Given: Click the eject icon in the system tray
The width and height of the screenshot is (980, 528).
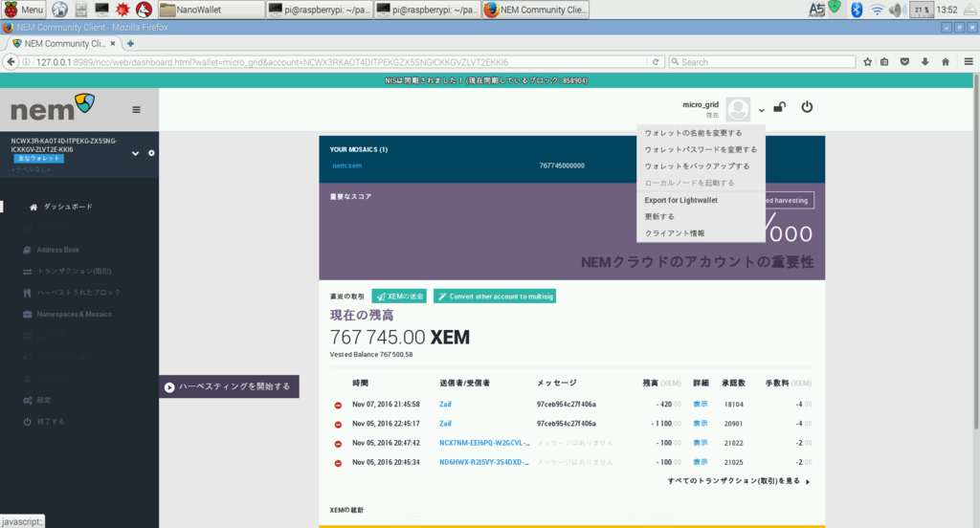Looking at the screenshot, I should click(x=969, y=10).
